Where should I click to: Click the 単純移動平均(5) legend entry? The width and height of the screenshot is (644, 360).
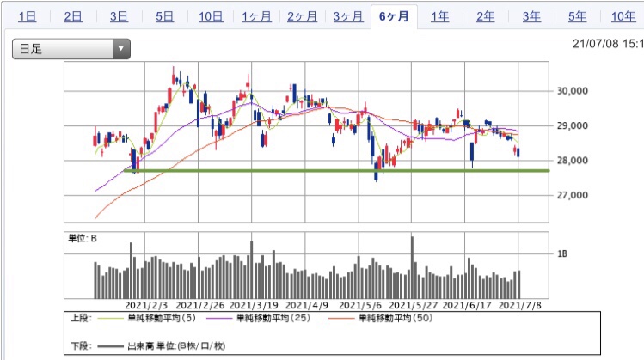[x=162, y=318]
